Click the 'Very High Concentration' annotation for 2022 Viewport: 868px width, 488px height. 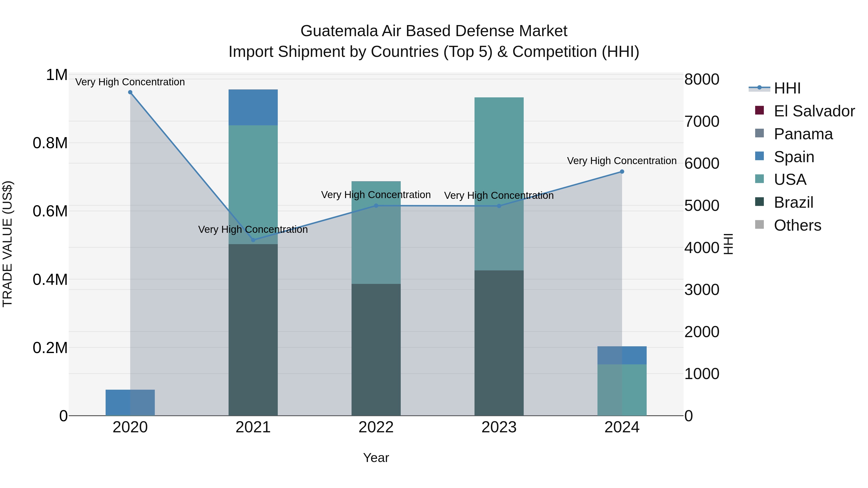(x=376, y=195)
